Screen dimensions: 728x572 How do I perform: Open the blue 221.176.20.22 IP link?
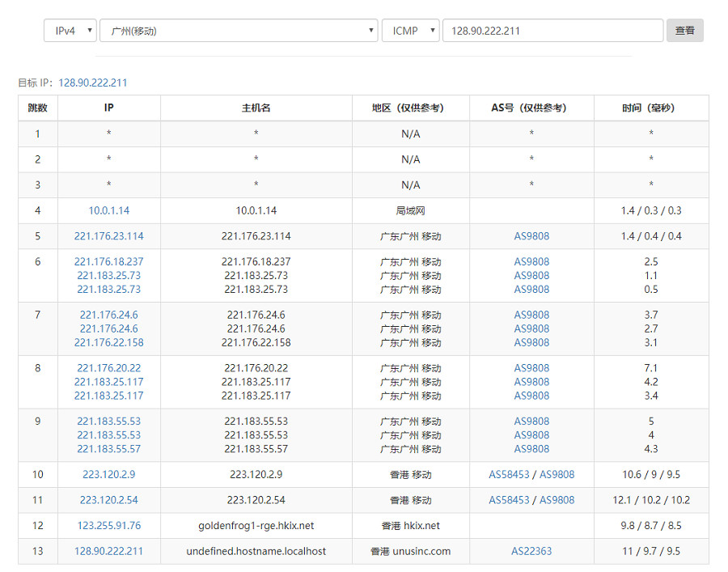[109, 368]
